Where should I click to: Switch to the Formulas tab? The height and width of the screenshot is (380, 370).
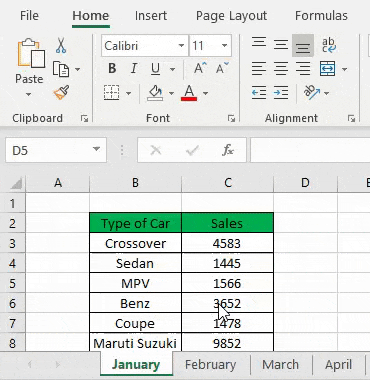[x=321, y=16]
